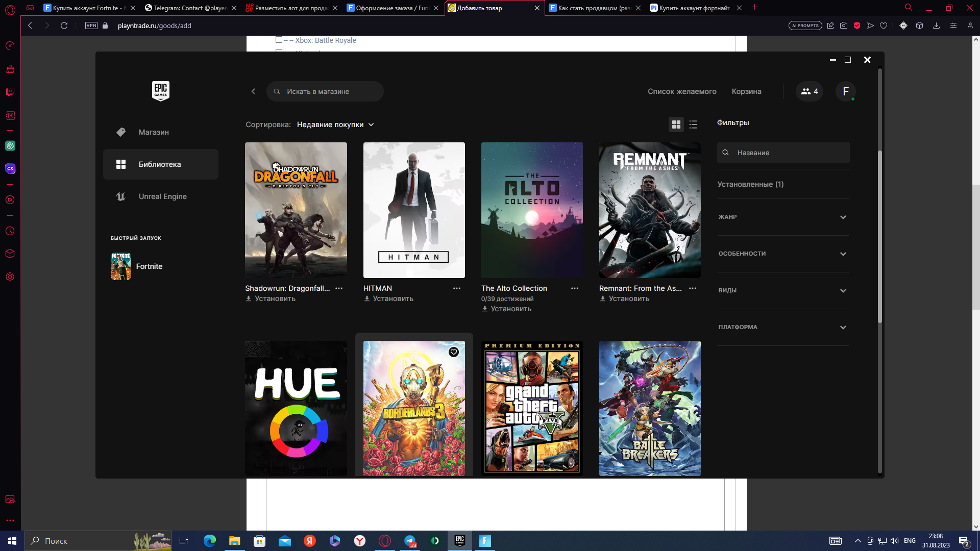The image size is (980, 551).
Task: Switch to Оформление заказа browser tab
Action: (392, 8)
